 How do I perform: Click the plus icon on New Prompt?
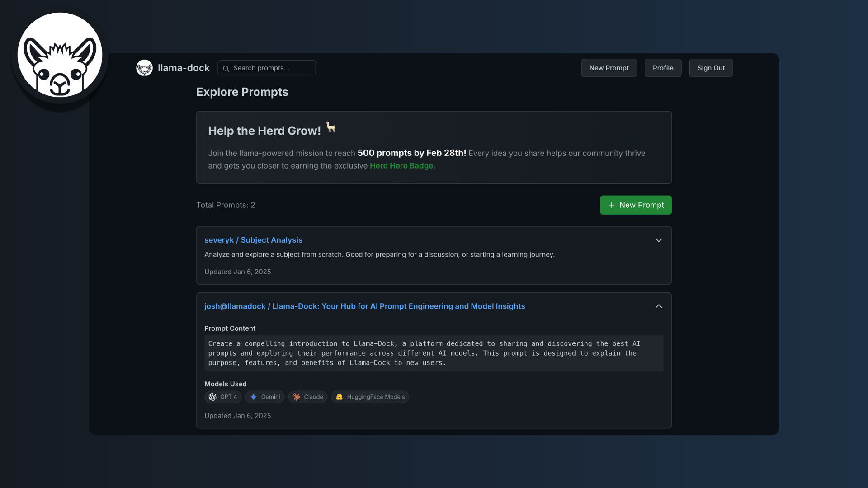pos(611,205)
